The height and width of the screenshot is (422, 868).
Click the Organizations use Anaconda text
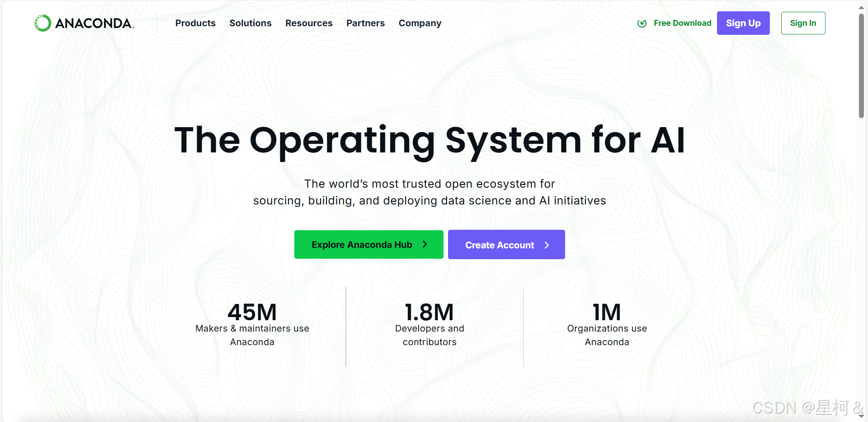[x=607, y=335]
